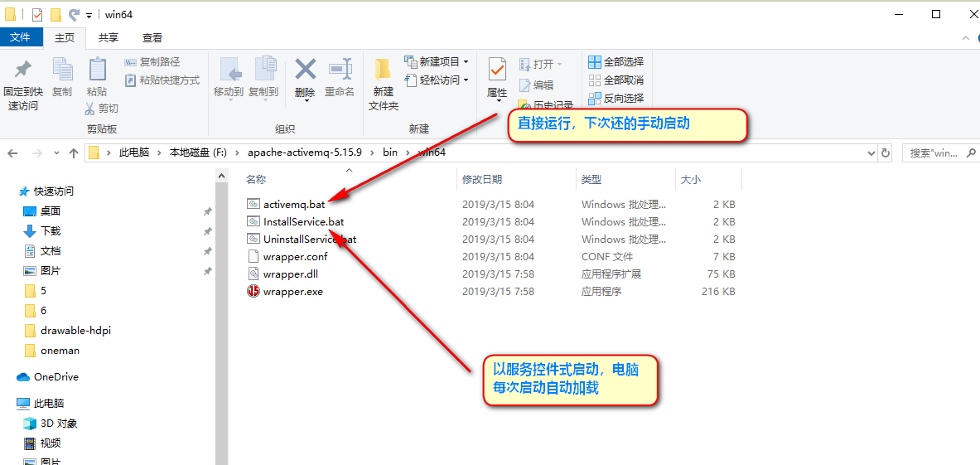Open Videos in navigation pane
Image resolution: width=980 pixels, height=465 pixels.
[51, 443]
